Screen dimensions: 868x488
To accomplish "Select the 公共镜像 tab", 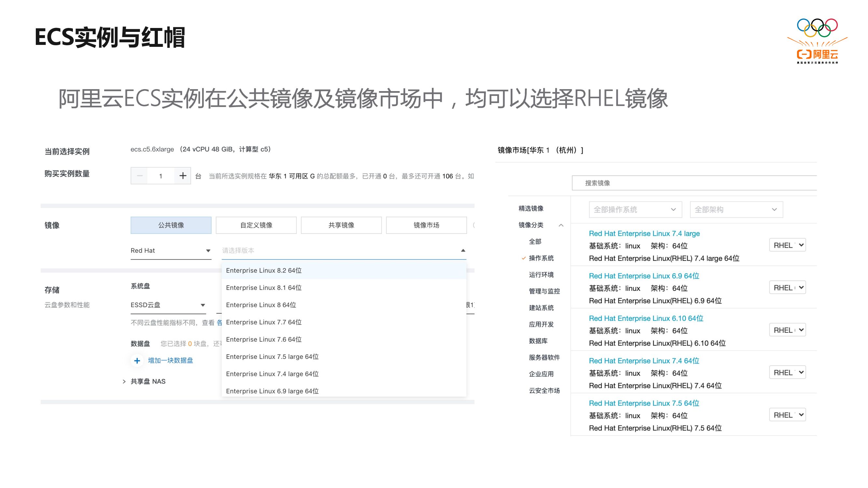I will pos(171,225).
